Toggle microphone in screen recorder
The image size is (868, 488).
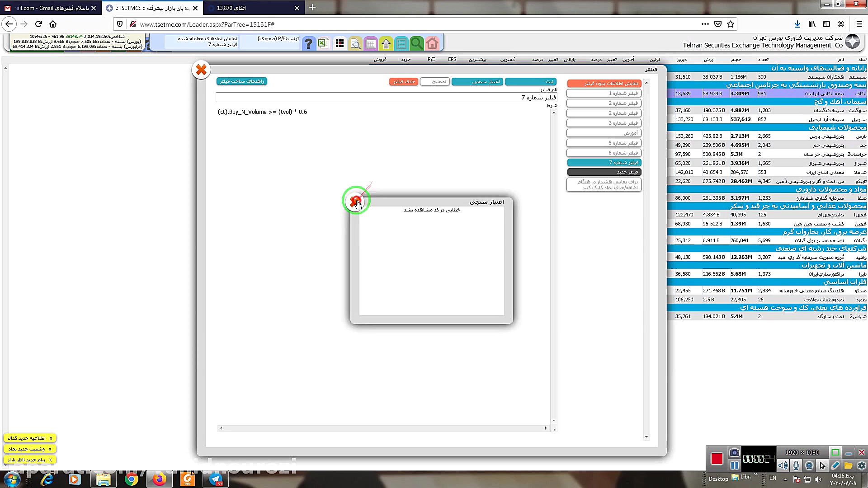pyautogui.click(x=796, y=465)
